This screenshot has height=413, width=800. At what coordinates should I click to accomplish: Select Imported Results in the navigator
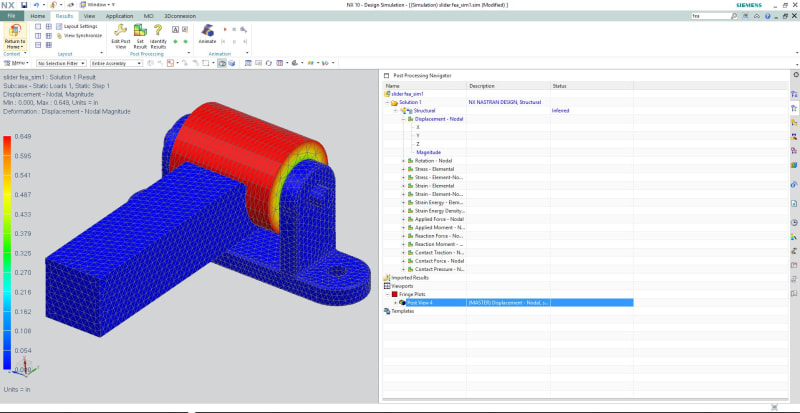pos(410,278)
